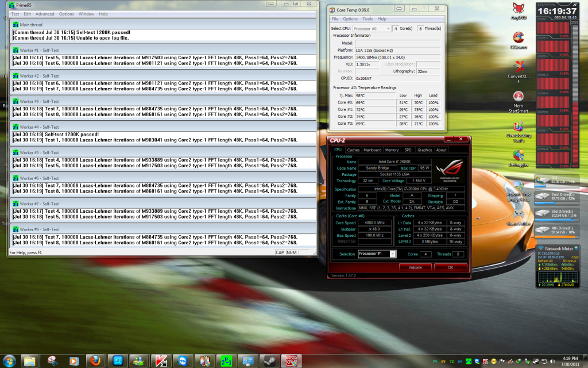Launch ConvertXtoDVD 4 from the desktop
This screenshot has width=588, height=368.
(x=519, y=72)
